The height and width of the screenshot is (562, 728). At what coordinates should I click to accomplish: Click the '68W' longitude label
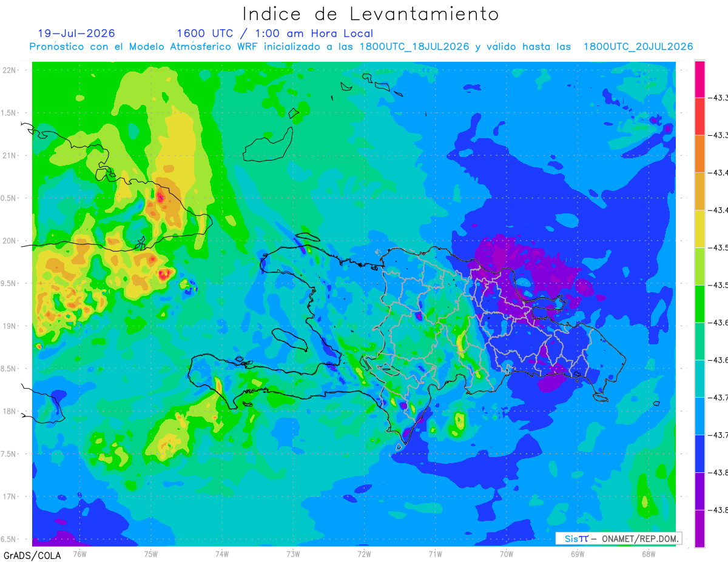[649, 553]
